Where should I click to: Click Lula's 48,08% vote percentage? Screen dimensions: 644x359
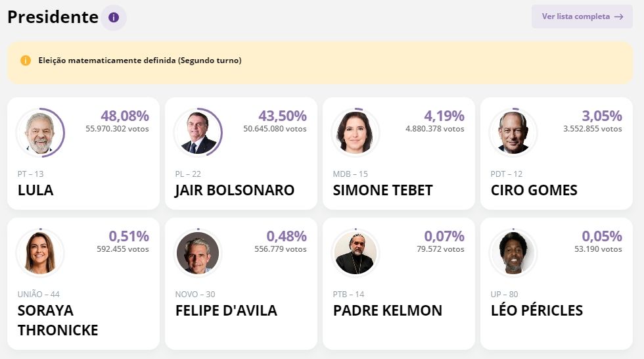(x=125, y=116)
